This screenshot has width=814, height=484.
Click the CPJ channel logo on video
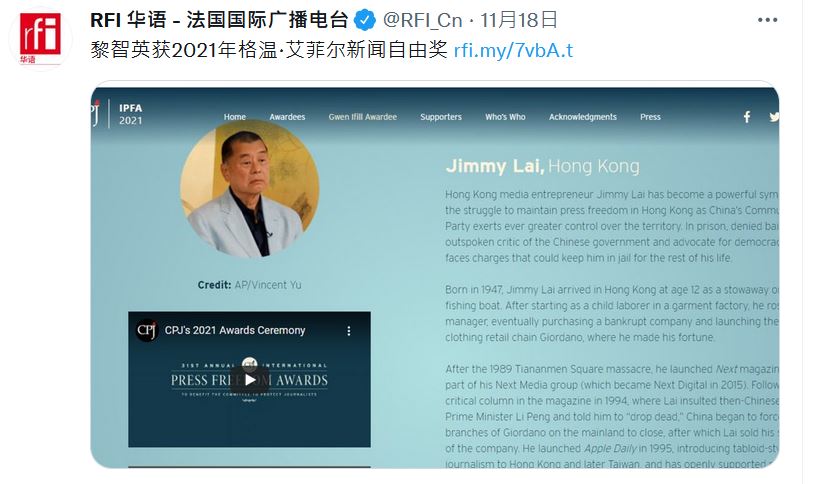coord(147,330)
